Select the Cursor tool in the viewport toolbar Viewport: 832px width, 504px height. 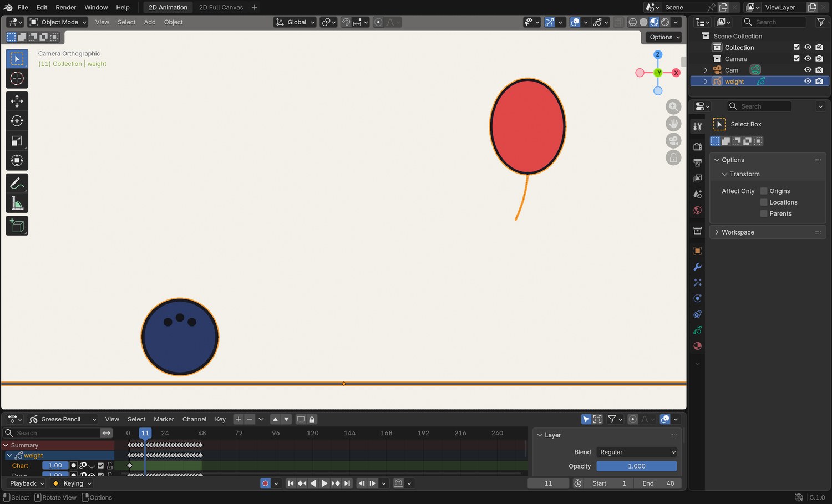[17, 79]
